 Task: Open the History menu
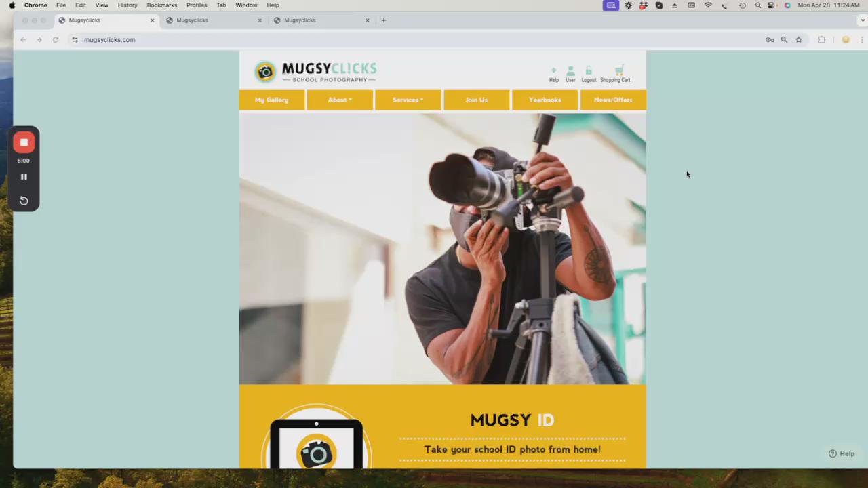point(127,5)
